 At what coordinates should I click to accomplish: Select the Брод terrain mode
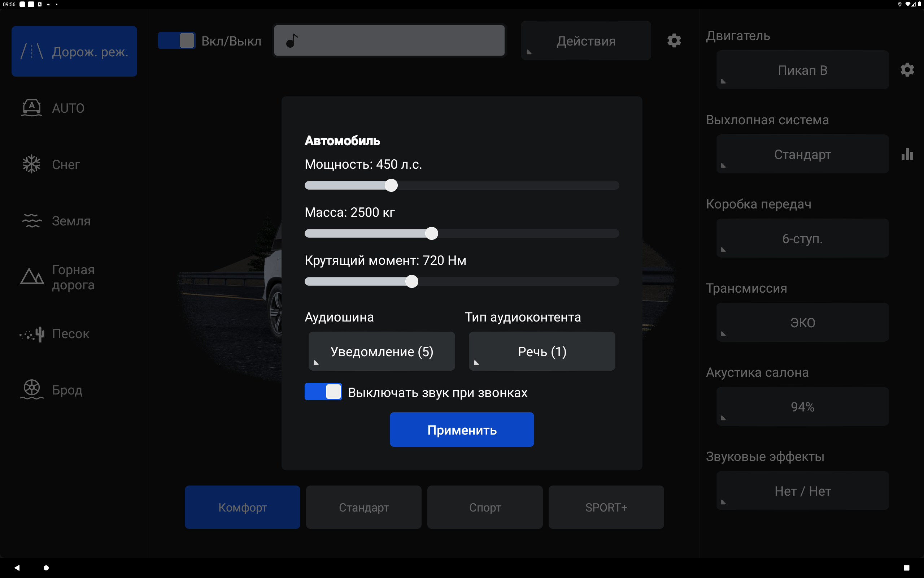[74, 389]
